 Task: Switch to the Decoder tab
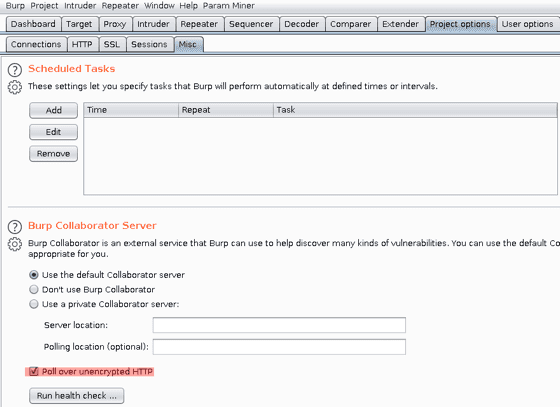click(x=301, y=24)
